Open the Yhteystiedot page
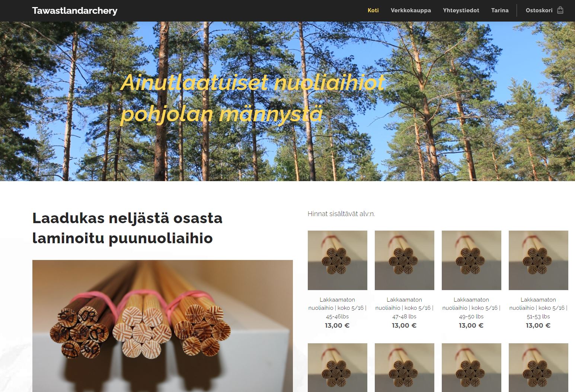This screenshot has height=392, width=575. (x=461, y=10)
